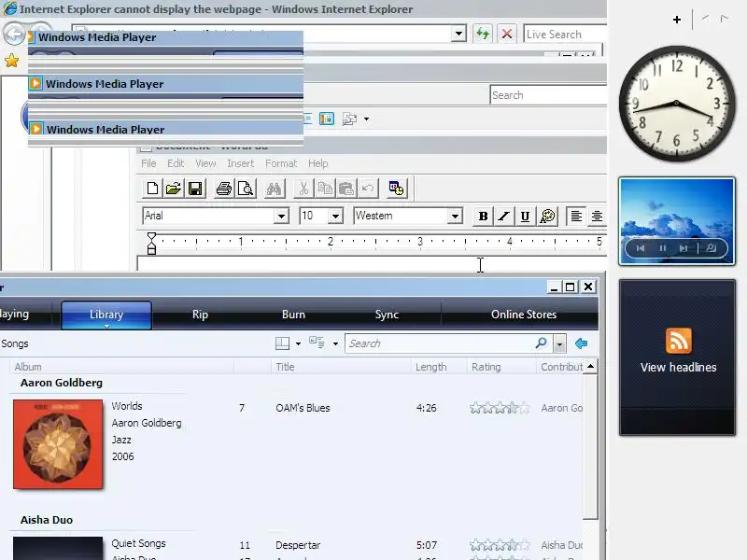Click the IE Back arrow button
This screenshot has width=747, height=560.
(x=13, y=35)
